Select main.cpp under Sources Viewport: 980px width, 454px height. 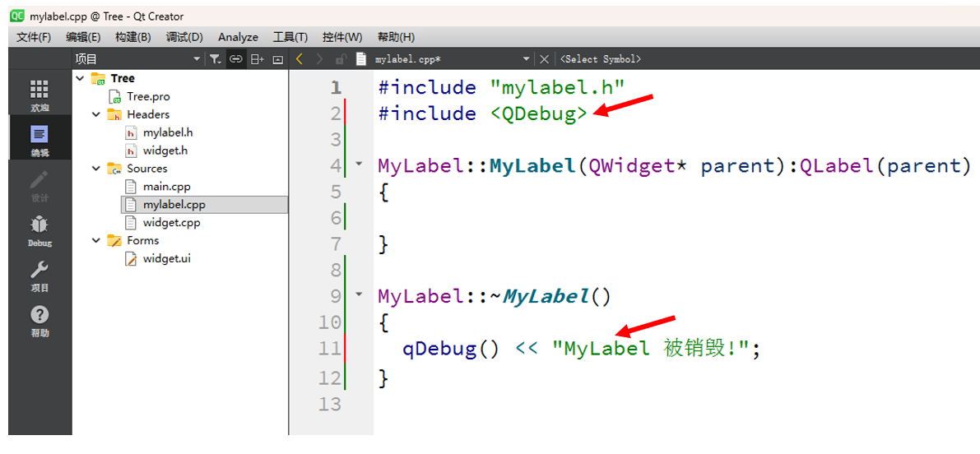click(165, 186)
